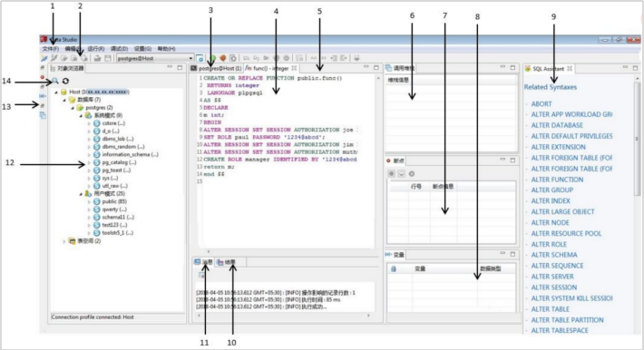Open the ALTER DATABASE syntax link
Image resolution: width=644 pixels, height=350 pixels.
point(557,125)
